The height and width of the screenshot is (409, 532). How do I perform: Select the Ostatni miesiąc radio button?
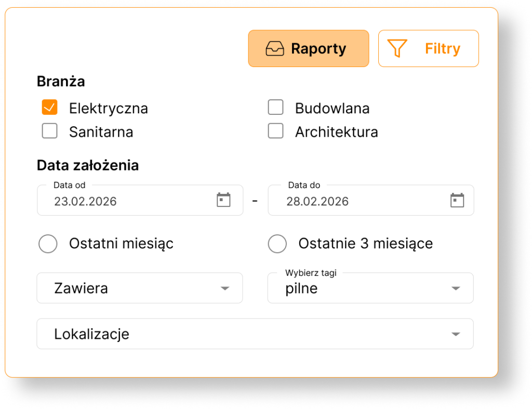point(47,243)
